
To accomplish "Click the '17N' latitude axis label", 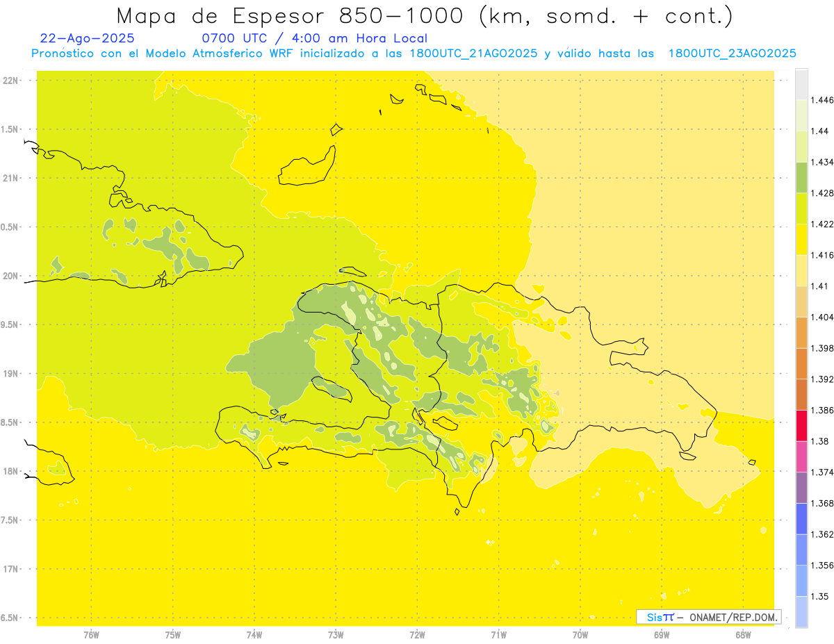I will [x=12, y=569].
